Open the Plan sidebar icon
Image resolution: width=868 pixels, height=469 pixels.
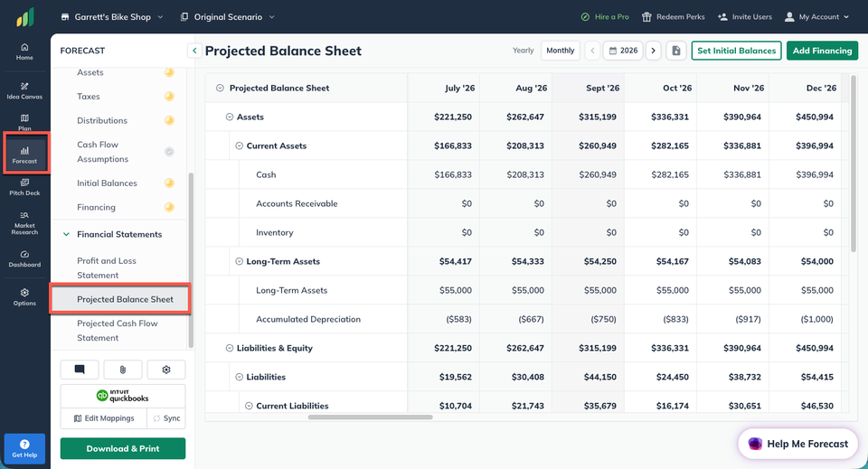(x=24, y=122)
